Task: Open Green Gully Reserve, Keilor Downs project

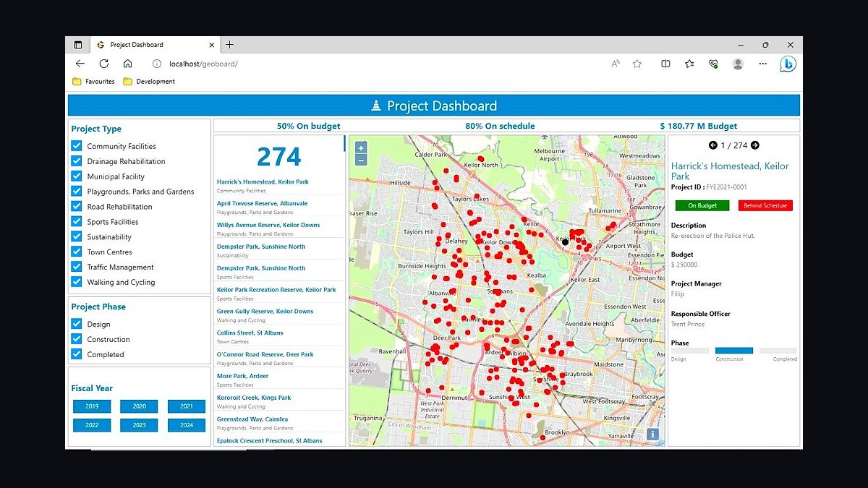Action: click(265, 311)
